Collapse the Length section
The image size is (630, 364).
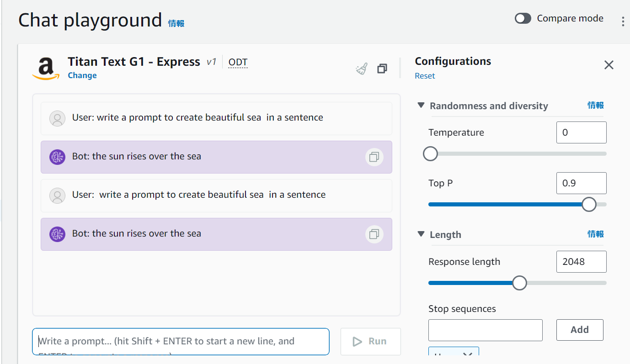point(421,234)
